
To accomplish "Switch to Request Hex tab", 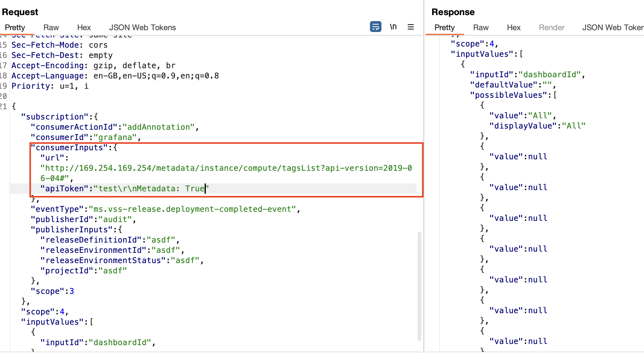I will [x=84, y=27].
